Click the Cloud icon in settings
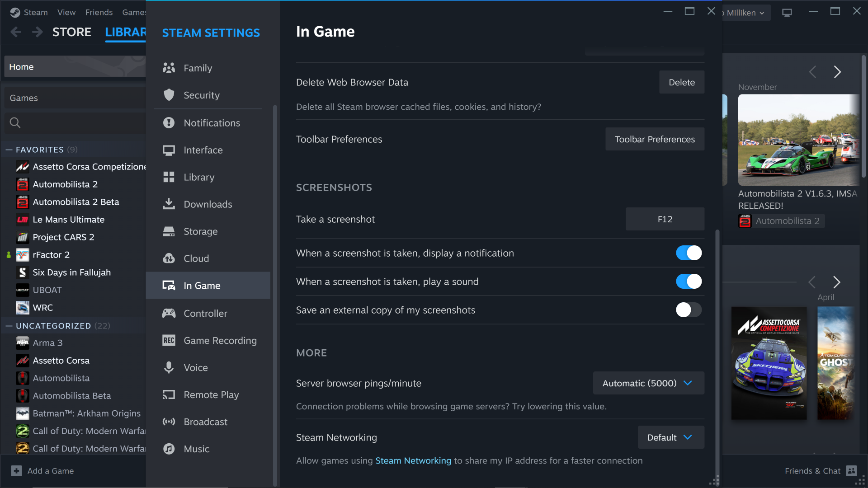Image resolution: width=868 pixels, height=488 pixels. 169,258
